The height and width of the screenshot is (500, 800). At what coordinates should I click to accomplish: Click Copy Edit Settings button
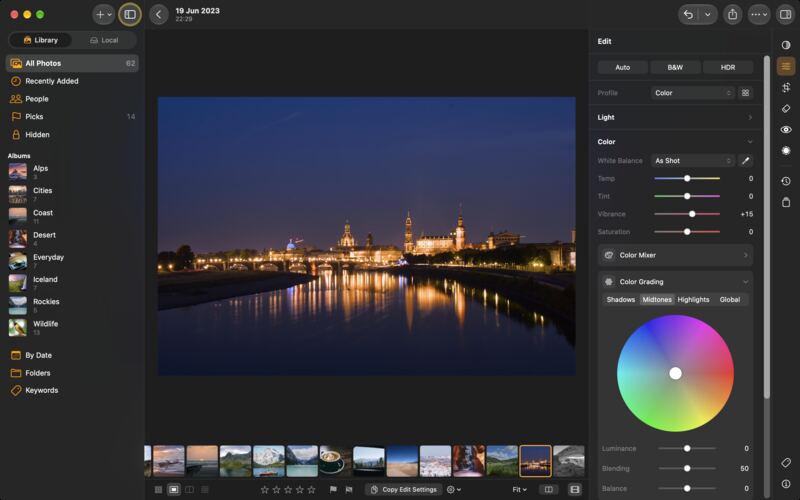(404, 490)
